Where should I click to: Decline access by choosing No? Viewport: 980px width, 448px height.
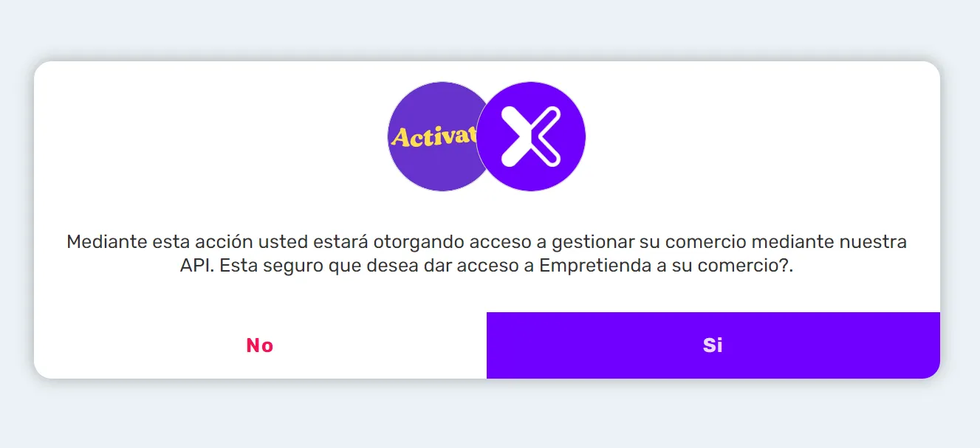click(x=260, y=345)
